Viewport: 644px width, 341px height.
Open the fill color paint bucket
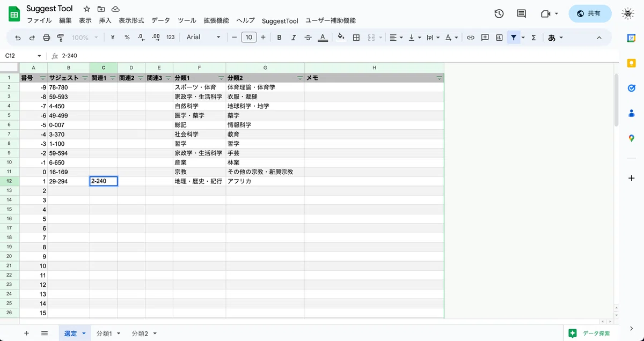(x=341, y=38)
